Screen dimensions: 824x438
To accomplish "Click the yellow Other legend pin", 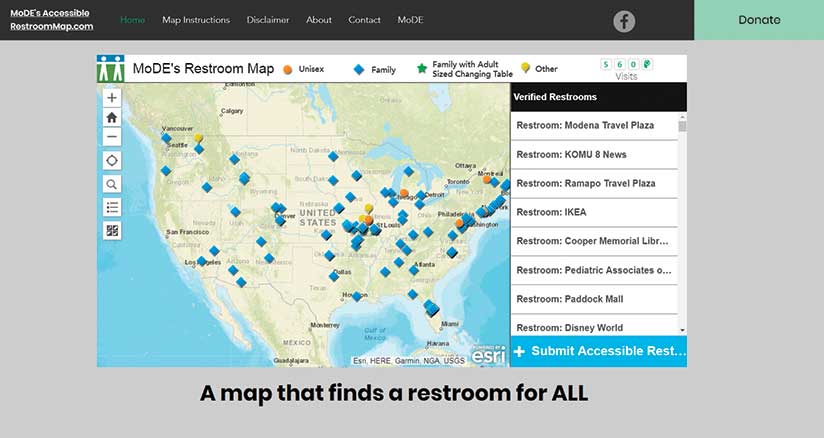I will (525, 68).
